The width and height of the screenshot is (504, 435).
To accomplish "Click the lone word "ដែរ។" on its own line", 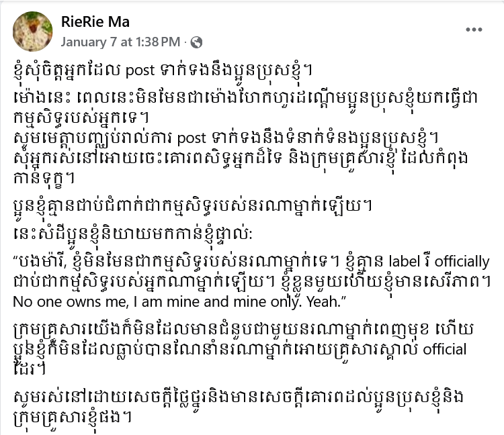I will tap(29, 369).
